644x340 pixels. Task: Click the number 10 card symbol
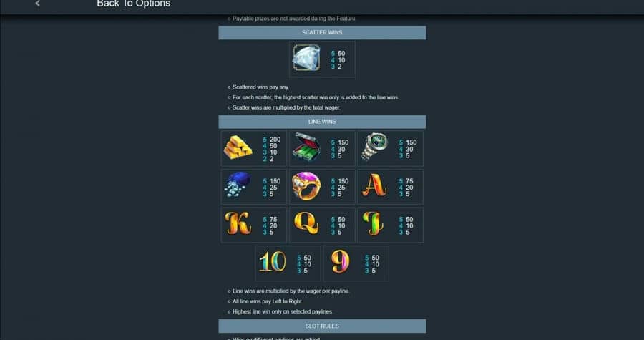pos(273,261)
